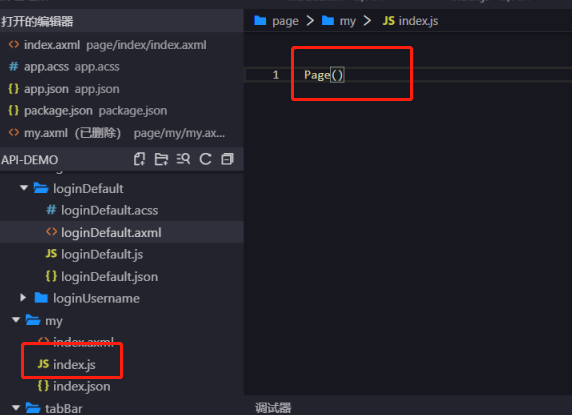Screen dimensions: 572x415
Task: Click the JS icon beside index.js in tree
Action: (43, 364)
